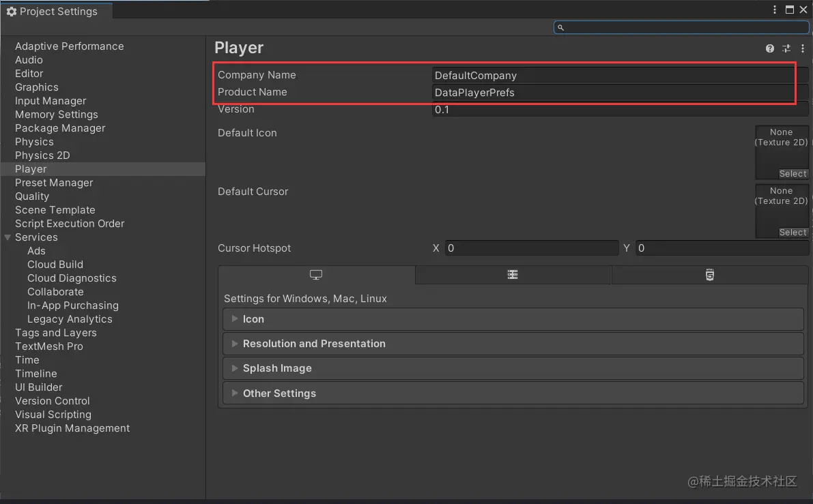The height and width of the screenshot is (504, 813).
Task: Select Editor in the settings list
Action: coord(29,74)
